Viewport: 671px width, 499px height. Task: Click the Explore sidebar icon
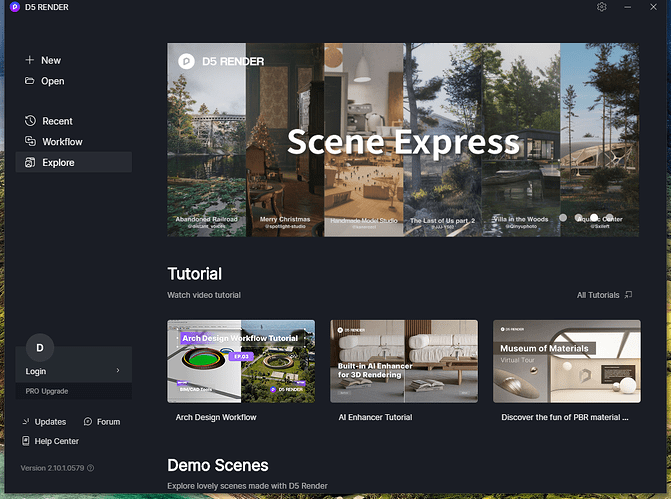tap(30, 162)
